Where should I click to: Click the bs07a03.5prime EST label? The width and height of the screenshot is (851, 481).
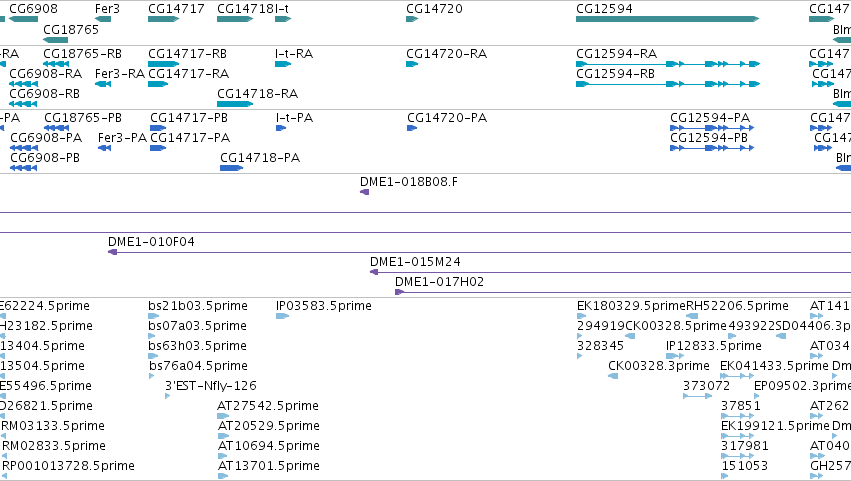[198, 326]
